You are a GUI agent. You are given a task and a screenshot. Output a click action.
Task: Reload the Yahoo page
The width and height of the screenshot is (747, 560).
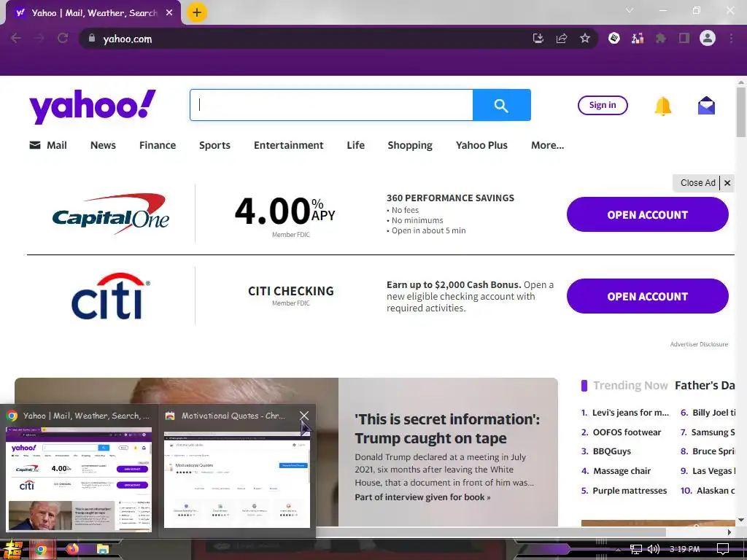pyautogui.click(x=63, y=39)
